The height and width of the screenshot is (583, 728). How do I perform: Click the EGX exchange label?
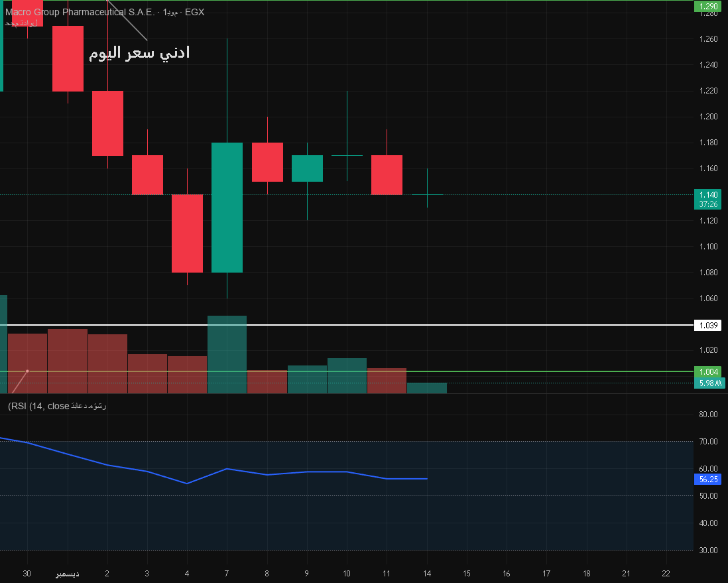(x=195, y=13)
